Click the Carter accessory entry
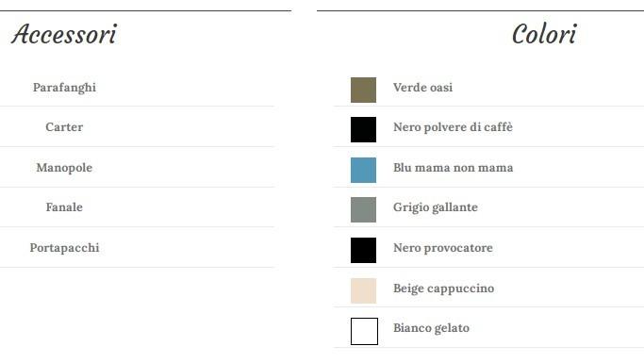 [64, 127]
